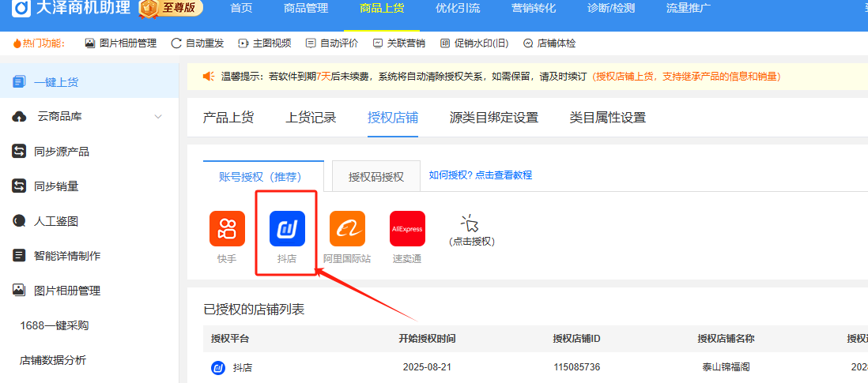Open 关联营销 tool
The image size is (868, 383).
pyautogui.click(x=399, y=43)
